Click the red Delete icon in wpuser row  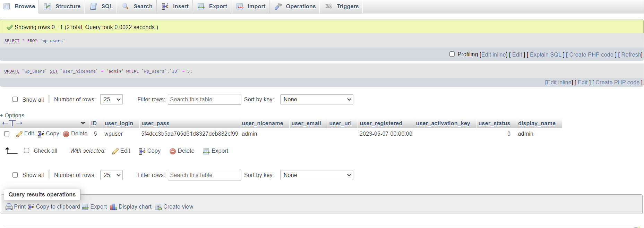coord(66,134)
